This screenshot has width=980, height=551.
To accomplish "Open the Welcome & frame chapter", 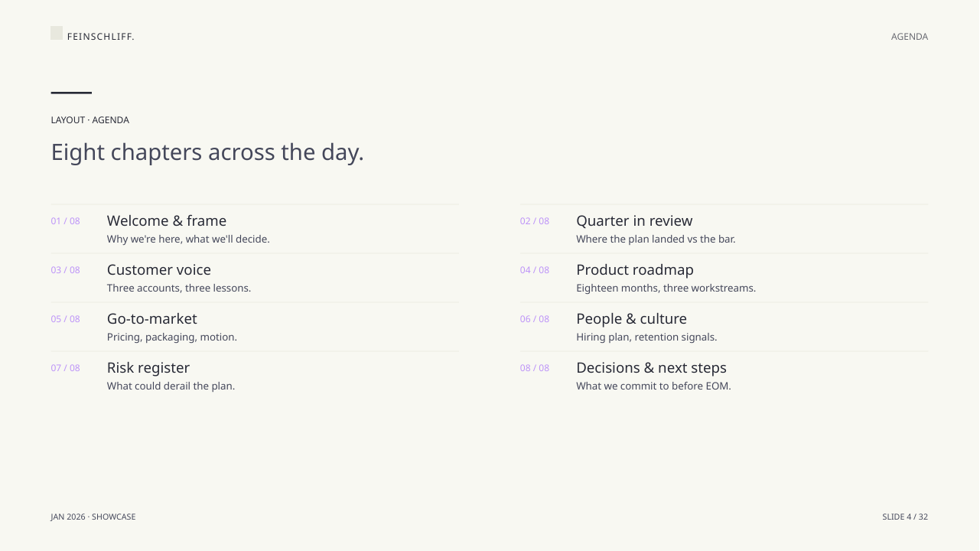I will pos(255,229).
